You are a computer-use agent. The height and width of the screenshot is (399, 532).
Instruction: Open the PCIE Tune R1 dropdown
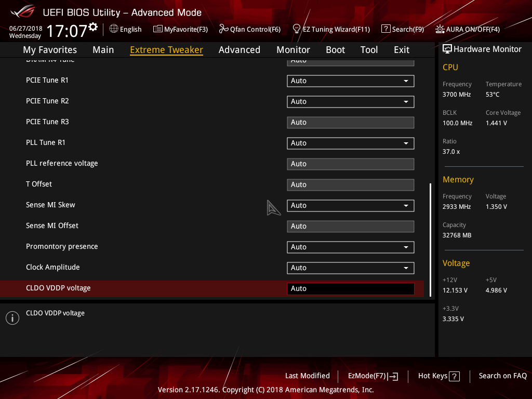(x=351, y=81)
